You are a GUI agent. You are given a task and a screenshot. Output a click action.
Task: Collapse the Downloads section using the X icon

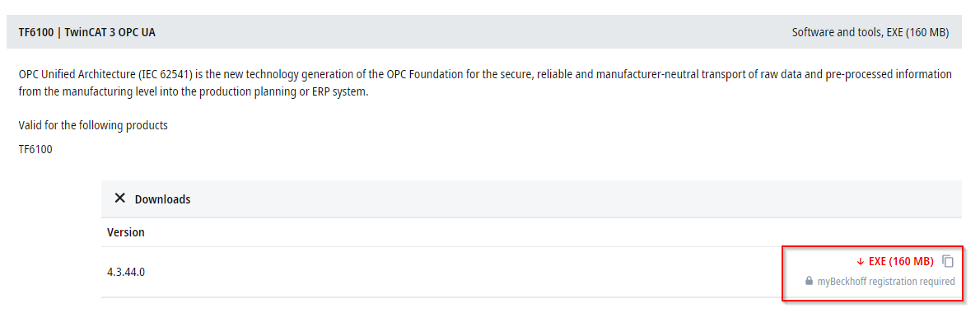[x=120, y=199]
